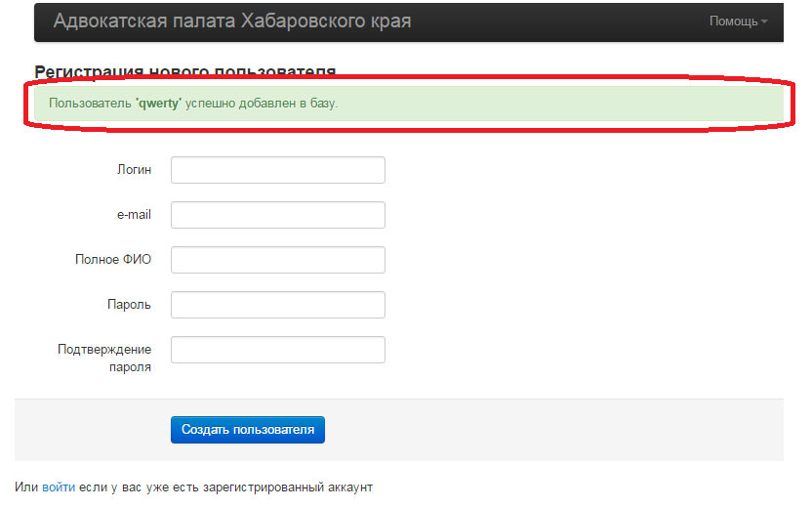Open the Помощь dropdown menu
The height and width of the screenshot is (508, 812).
[x=738, y=21]
